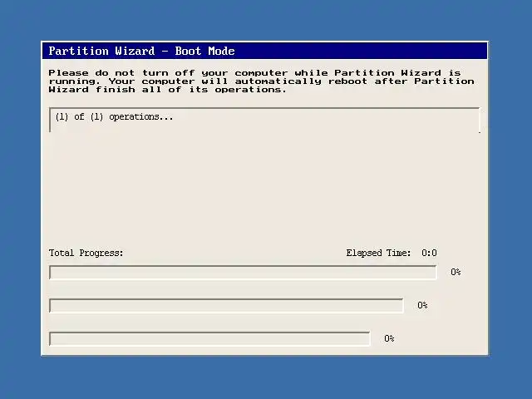This screenshot has height=399, width=532.
Task: Click the Total Progress bar
Action: click(243, 273)
